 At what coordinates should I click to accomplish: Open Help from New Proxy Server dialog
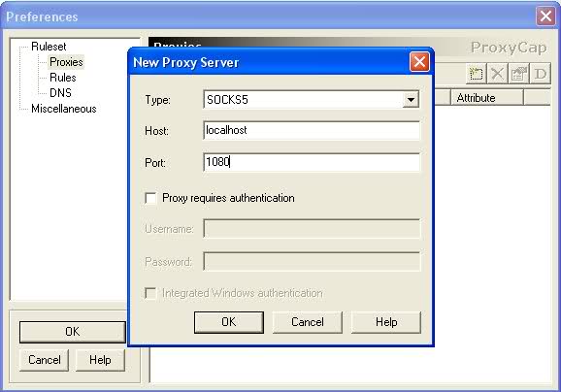click(x=386, y=322)
